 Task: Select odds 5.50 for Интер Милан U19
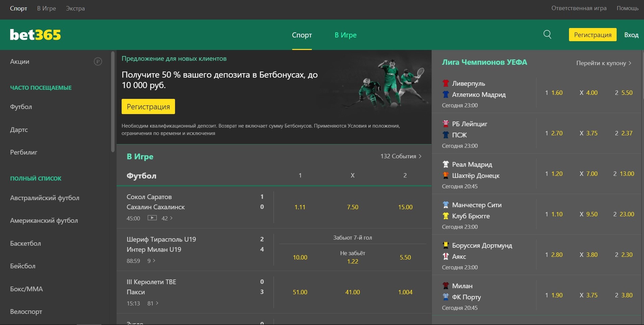(405, 258)
